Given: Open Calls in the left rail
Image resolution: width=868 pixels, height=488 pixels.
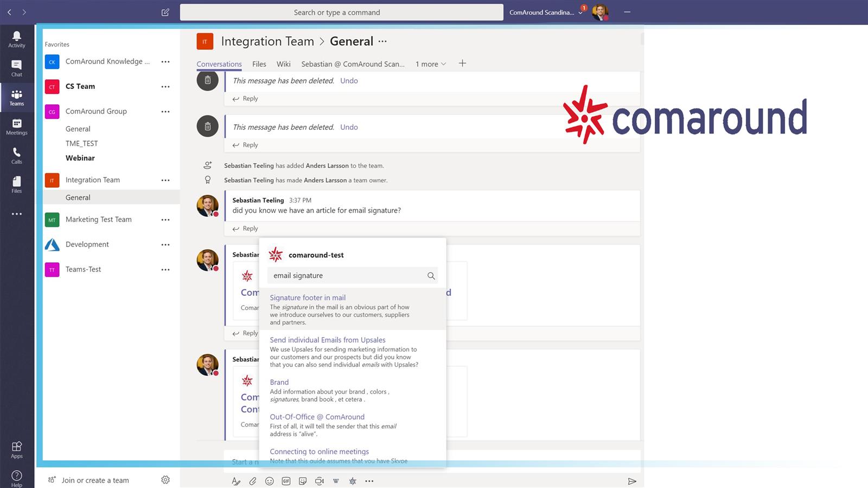Looking at the screenshot, I should pos(17,156).
